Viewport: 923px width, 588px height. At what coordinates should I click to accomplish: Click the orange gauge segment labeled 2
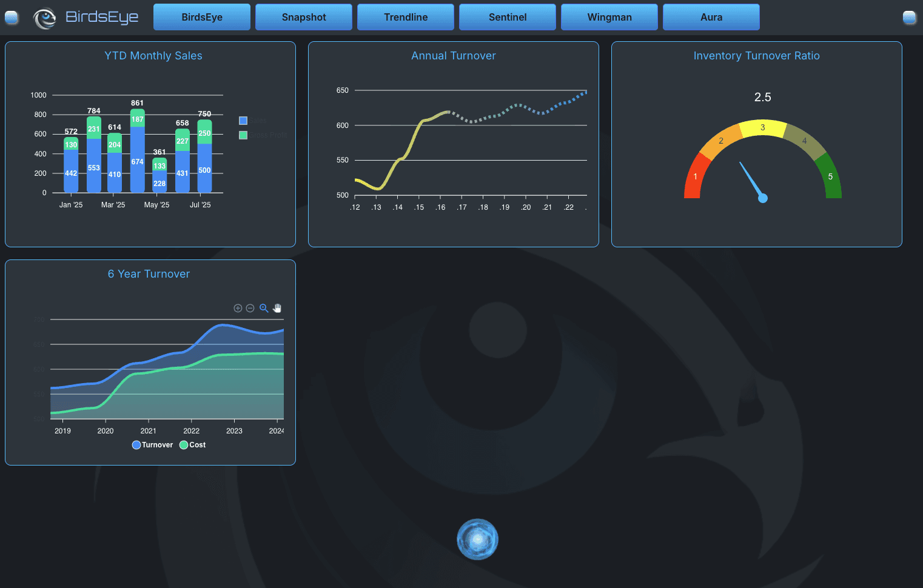[x=721, y=141]
